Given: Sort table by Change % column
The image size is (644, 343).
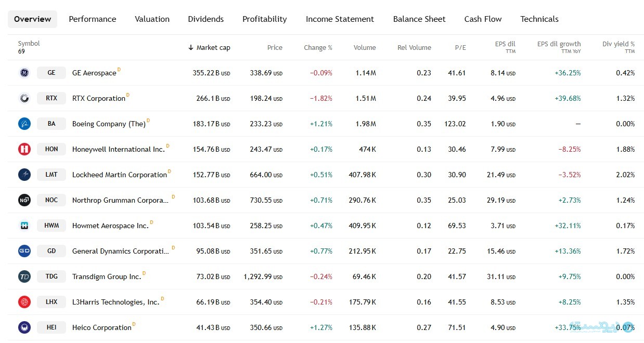Looking at the screenshot, I should 318,47.
